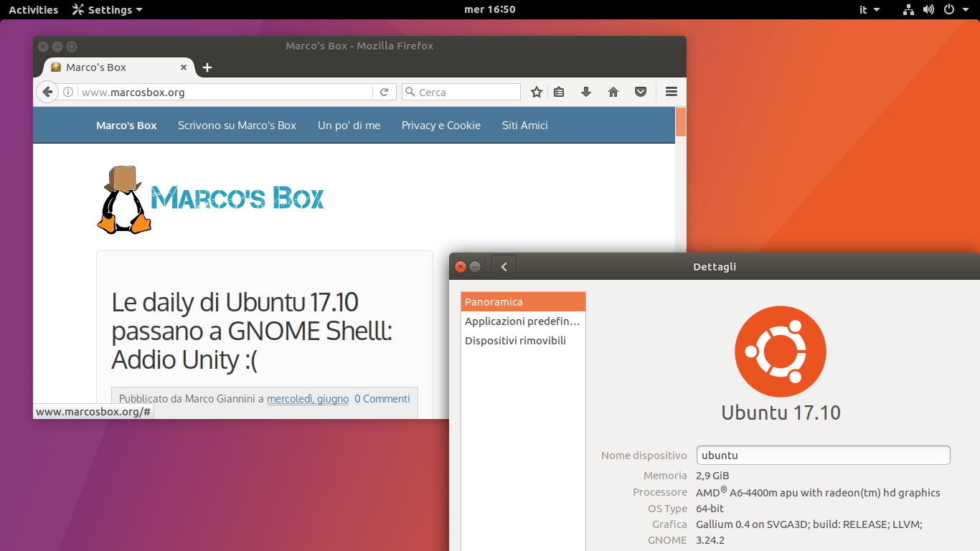Image resolution: width=980 pixels, height=551 pixels.
Task: Click Activities in the top bar
Action: 33,10
